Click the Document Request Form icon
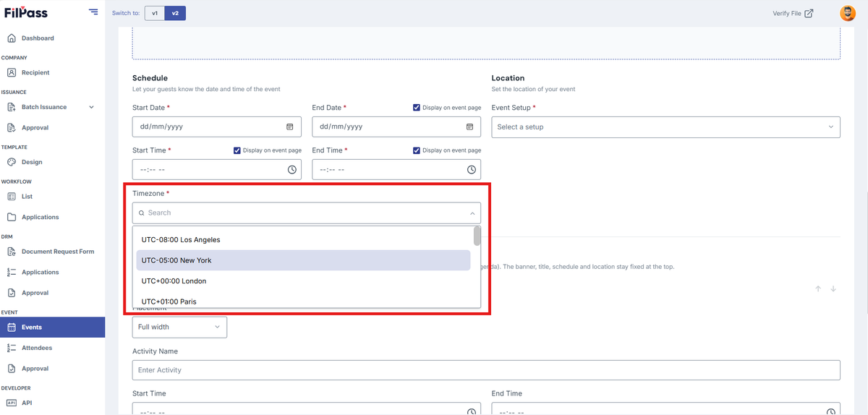Viewport: 868px width, 415px height. pos(12,252)
